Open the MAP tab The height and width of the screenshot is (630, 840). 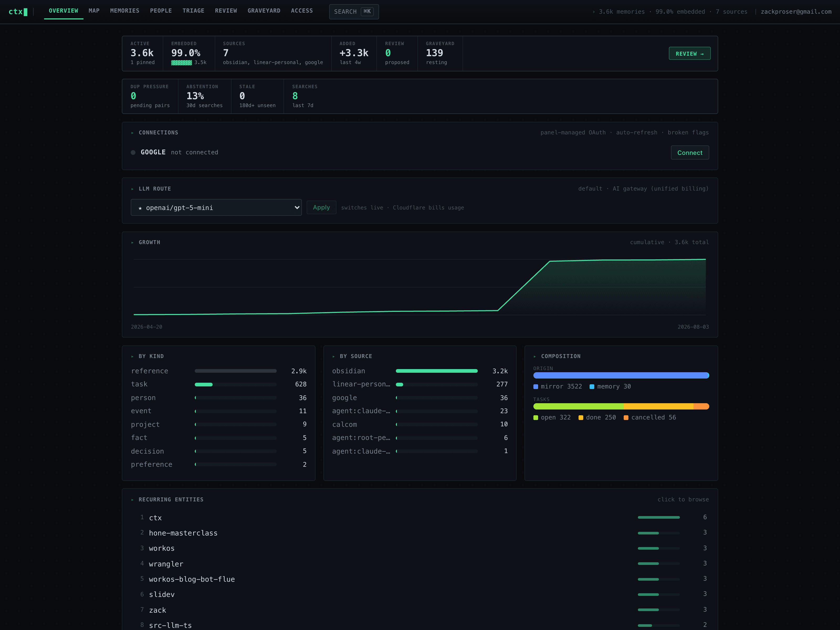point(94,11)
